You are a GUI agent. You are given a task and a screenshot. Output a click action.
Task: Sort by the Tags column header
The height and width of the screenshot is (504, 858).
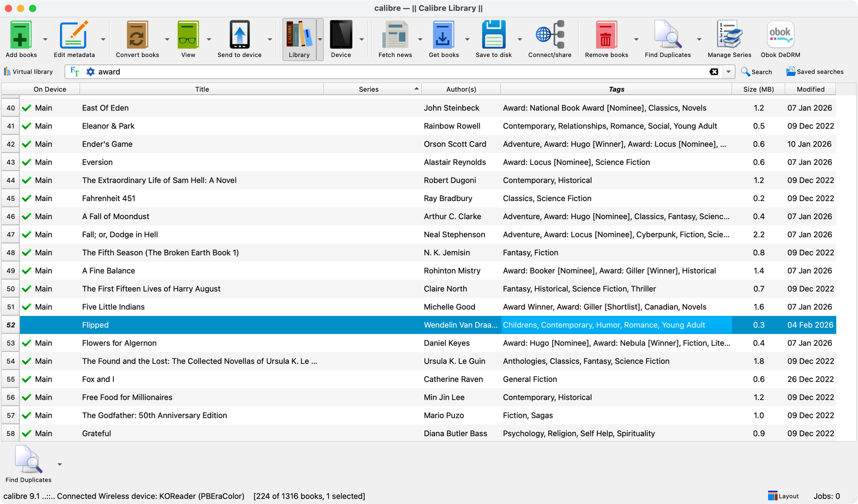click(x=616, y=89)
